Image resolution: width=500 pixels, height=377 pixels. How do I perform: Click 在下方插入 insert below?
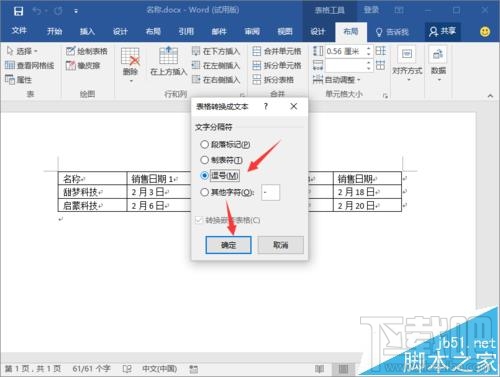[216, 51]
